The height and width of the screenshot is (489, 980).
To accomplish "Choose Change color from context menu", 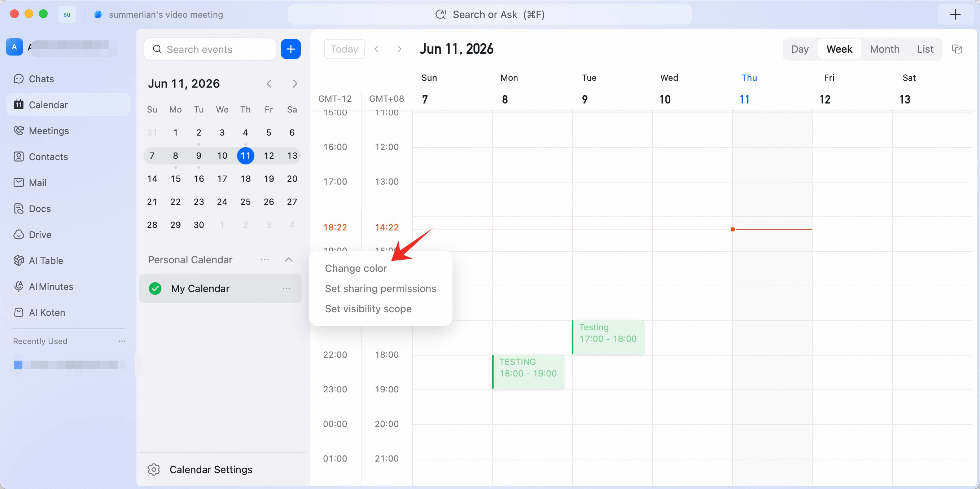I will coord(356,268).
